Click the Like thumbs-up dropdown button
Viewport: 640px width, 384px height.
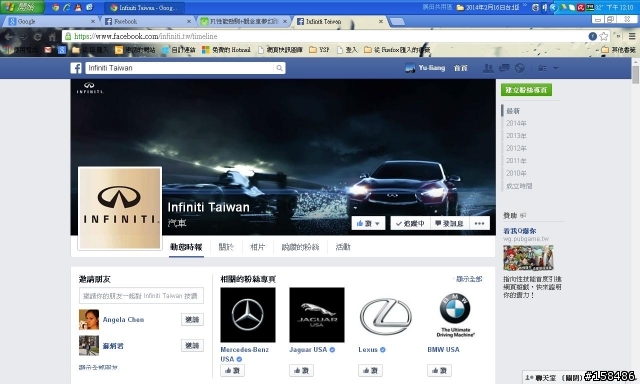[x=368, y=223]
